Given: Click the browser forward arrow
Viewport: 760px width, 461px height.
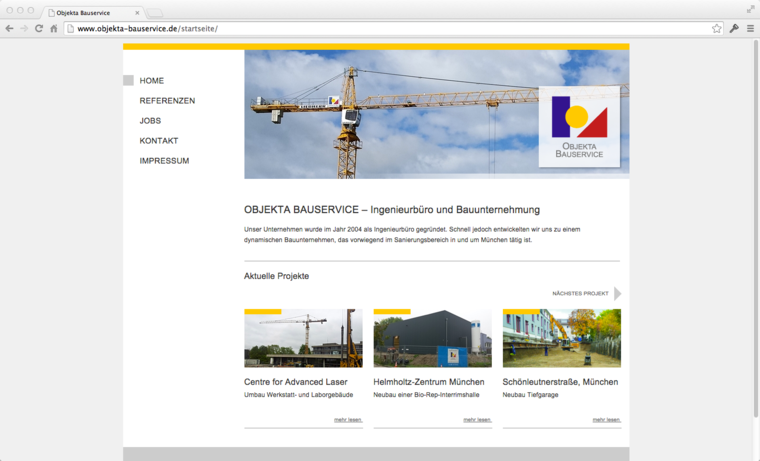Looking at the screenshot, I should click(24, 29).
